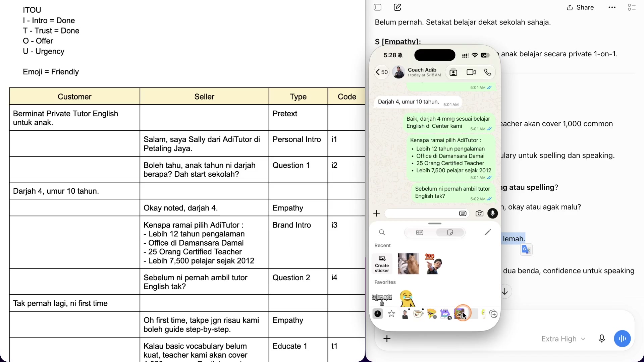Image resolution: width=644 pixels, height=362 pixels.
Task: Switch to the GIF tab
Action: 420,233
